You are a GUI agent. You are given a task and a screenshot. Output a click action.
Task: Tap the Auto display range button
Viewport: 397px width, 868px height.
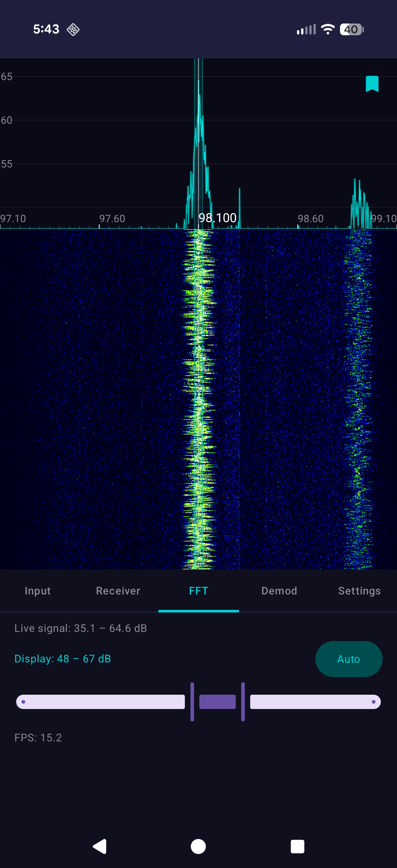pyautogui.click(x=349, y=659)
